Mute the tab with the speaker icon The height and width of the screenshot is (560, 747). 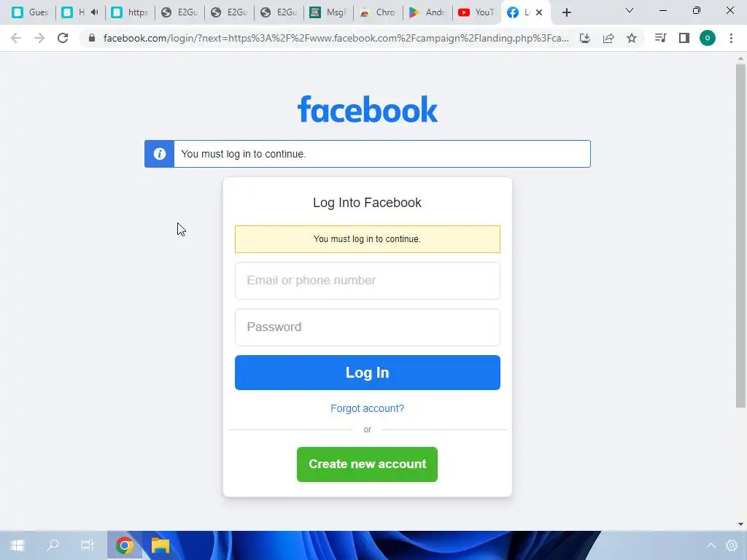coord(94,12)
